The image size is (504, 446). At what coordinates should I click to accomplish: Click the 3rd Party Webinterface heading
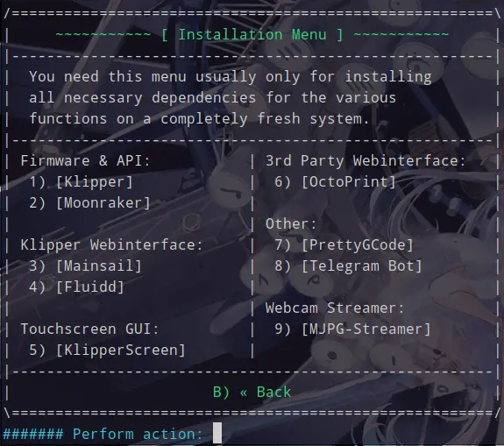366,160
